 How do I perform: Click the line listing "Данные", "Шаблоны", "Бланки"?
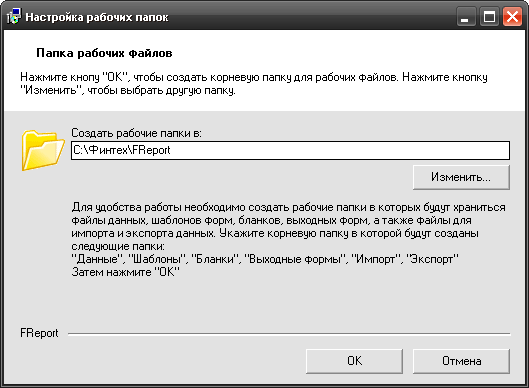click(x=265, y=259)
